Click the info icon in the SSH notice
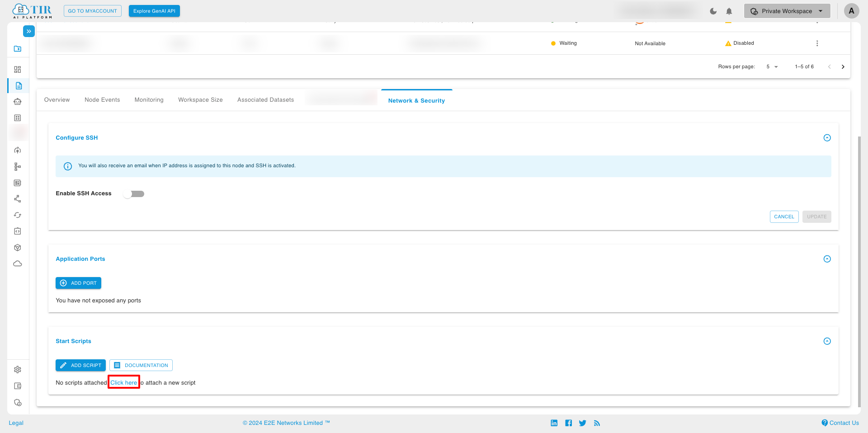The height and width of the screenshot is (433, 868). point(68,166)
